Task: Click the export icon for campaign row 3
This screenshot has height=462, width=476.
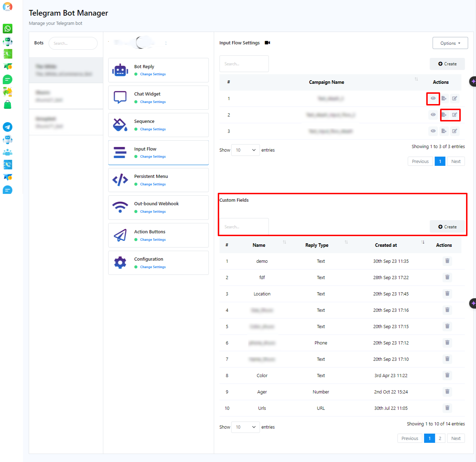Action: tap(444, 131)
